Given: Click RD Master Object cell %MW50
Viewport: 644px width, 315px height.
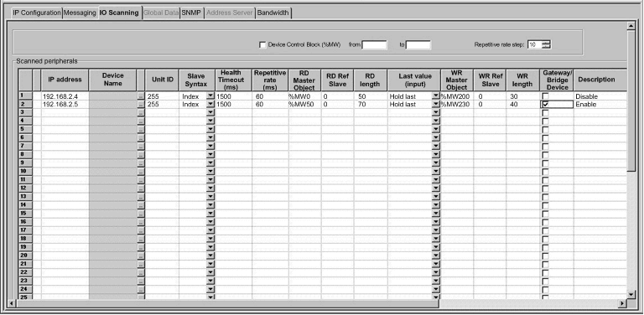Looking at the screenshot, I should (304, 105).
